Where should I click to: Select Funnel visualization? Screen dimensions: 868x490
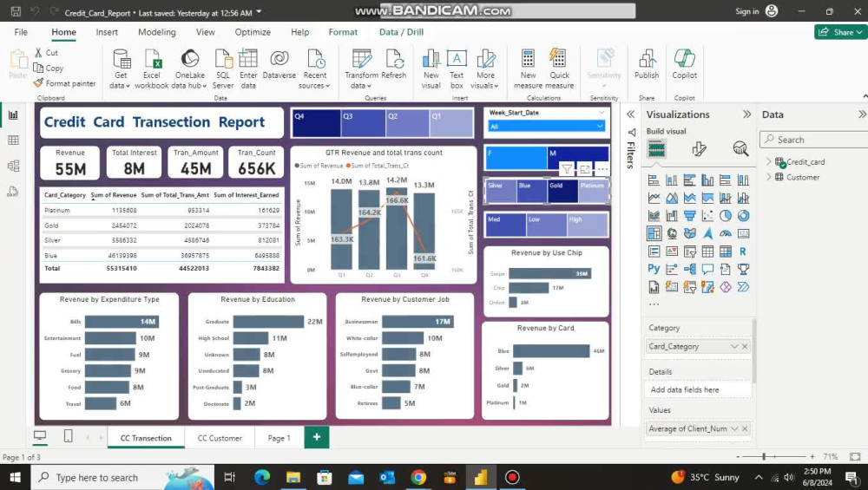click(x=690, y=216)
